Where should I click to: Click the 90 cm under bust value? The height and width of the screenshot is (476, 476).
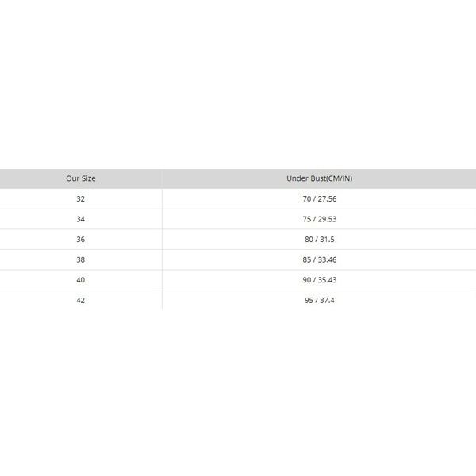coord(307,280)
